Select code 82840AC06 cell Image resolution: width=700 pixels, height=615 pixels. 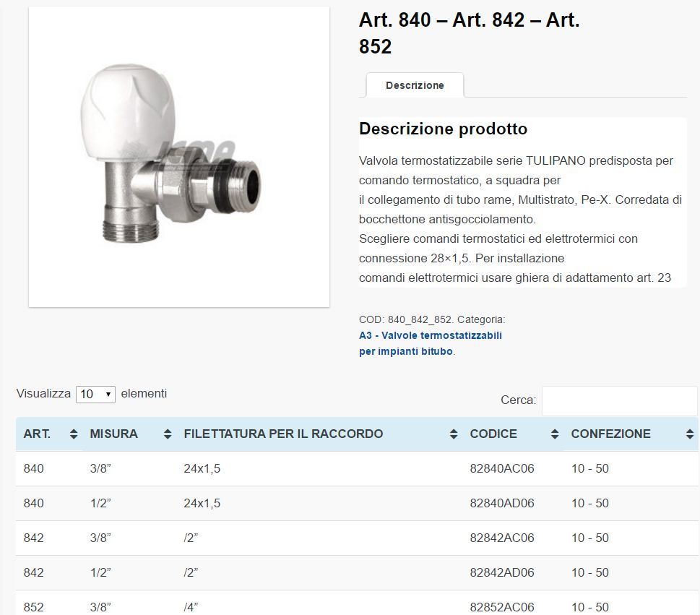point(502,468)
